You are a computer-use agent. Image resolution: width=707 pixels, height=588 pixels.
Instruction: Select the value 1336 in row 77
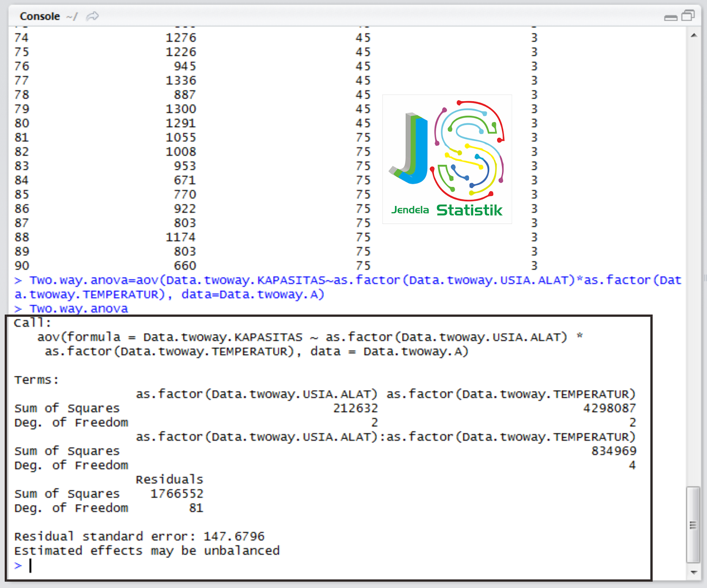click(x=181, y=80)
